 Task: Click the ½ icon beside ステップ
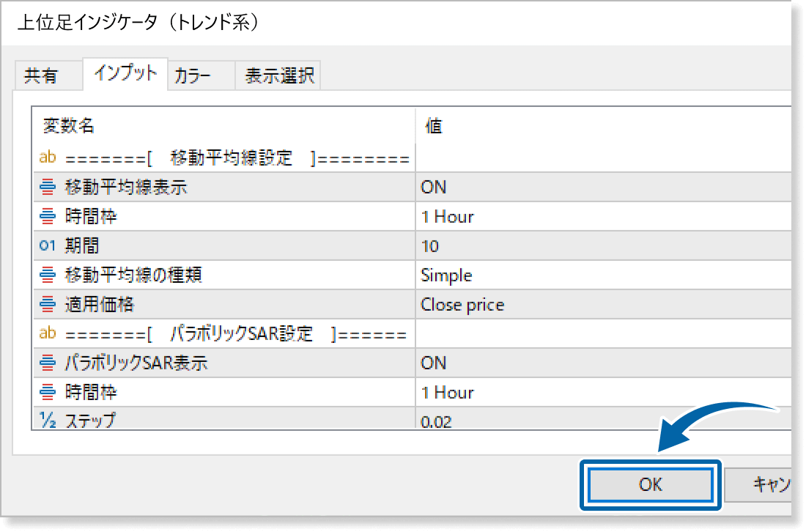(48, 420)
